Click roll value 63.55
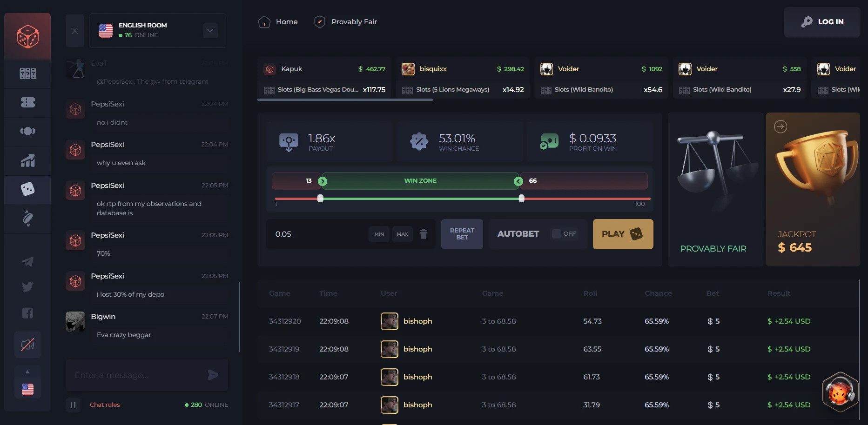The image size is (868, 425). (x=592, y=349)
